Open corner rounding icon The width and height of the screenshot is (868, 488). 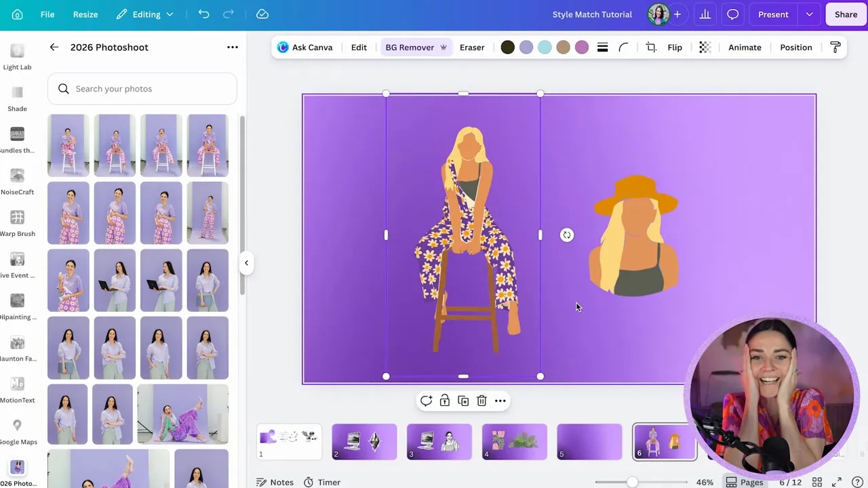pyautogui.click(x=624, y=47)
